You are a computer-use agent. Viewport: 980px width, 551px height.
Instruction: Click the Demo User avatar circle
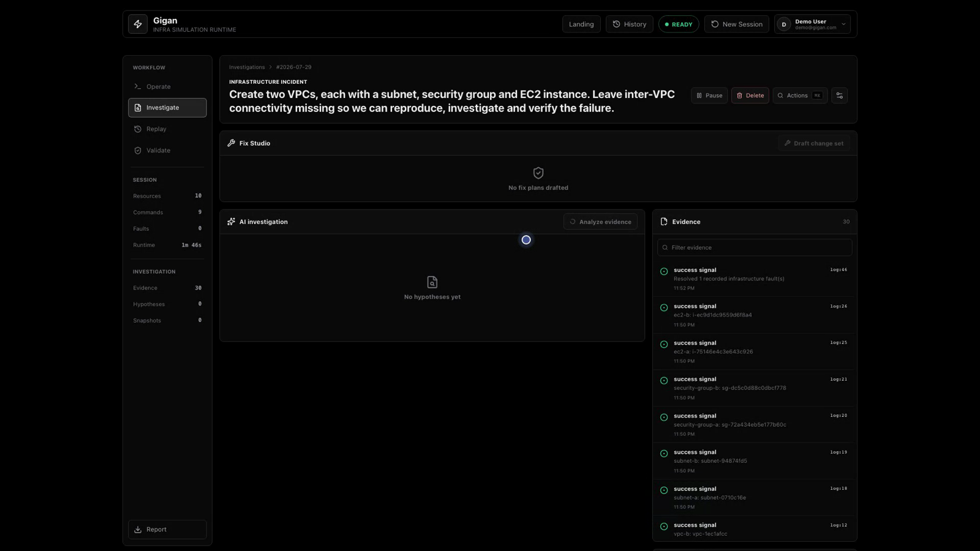pyautogui.click(x=784, y=24)
